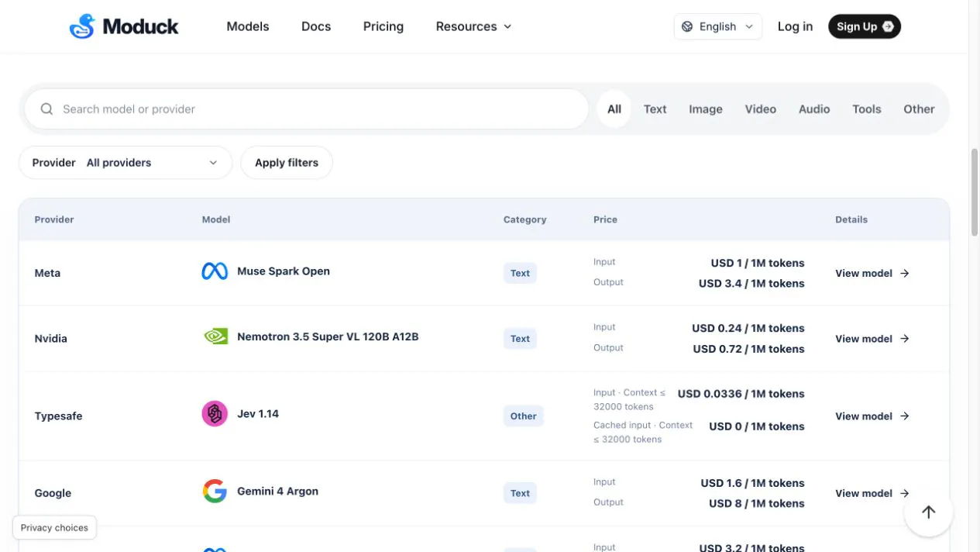980x552 pixels.
Task: Filter by the Image category tab
Action: (706, 109)
